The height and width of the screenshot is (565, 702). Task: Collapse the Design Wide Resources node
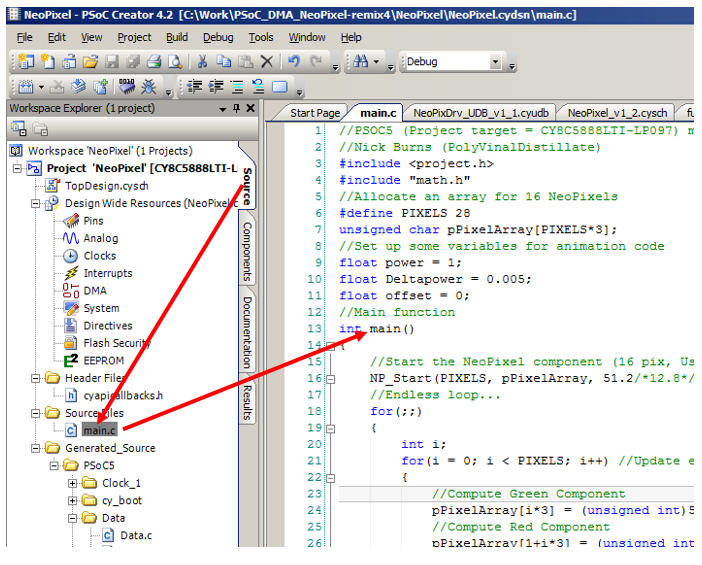coord(35,204)
